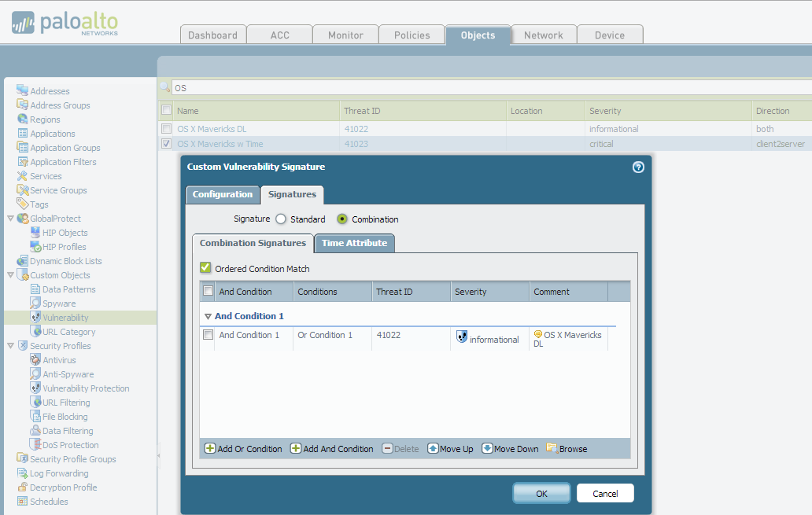Screen dimensions: 812x515
Task: Open the OS X Mavericks DL link
Action: pyautogui.click(x=212, y=129)
